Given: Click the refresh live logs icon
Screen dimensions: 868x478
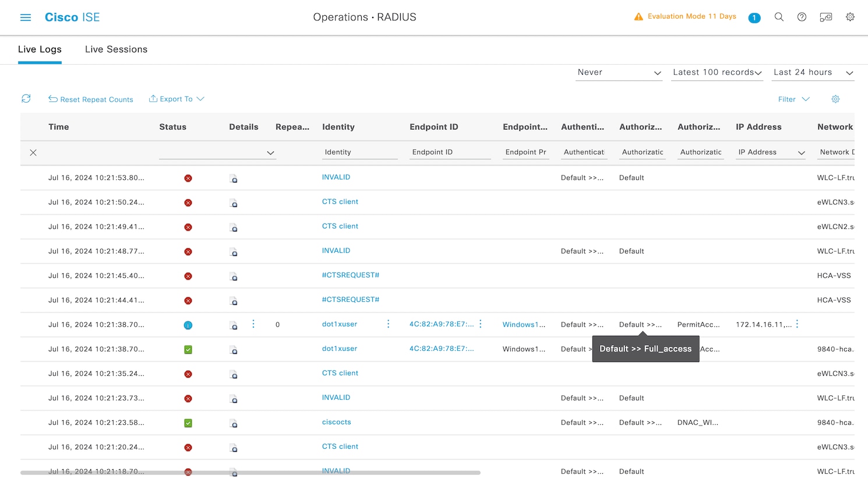Looking at the screenshot, I should (26, 99).
